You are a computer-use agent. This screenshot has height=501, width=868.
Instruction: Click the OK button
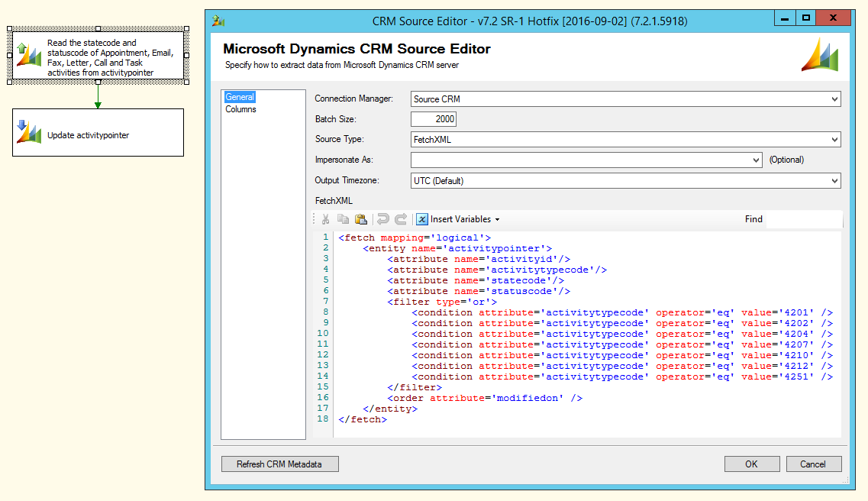[752, 464]
